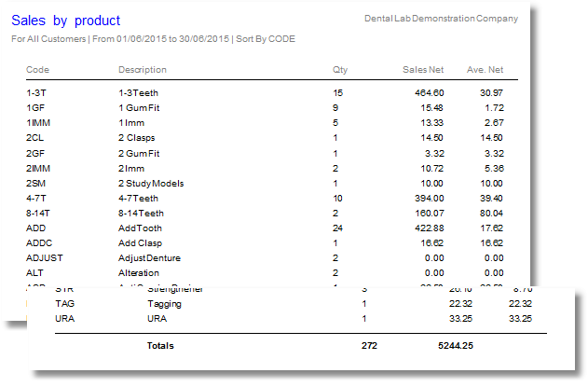Select code cell '2GF'

35,154
